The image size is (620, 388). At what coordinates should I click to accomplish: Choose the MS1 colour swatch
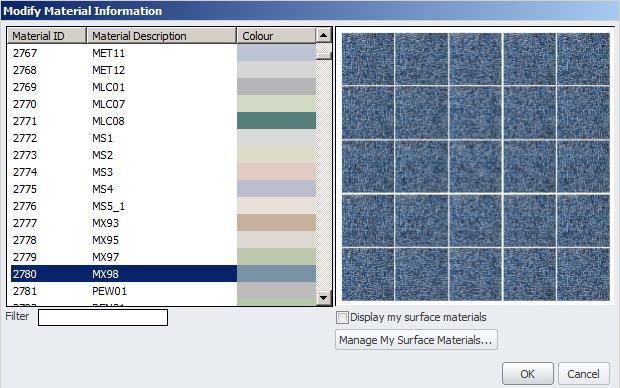[x=276, y=138]
